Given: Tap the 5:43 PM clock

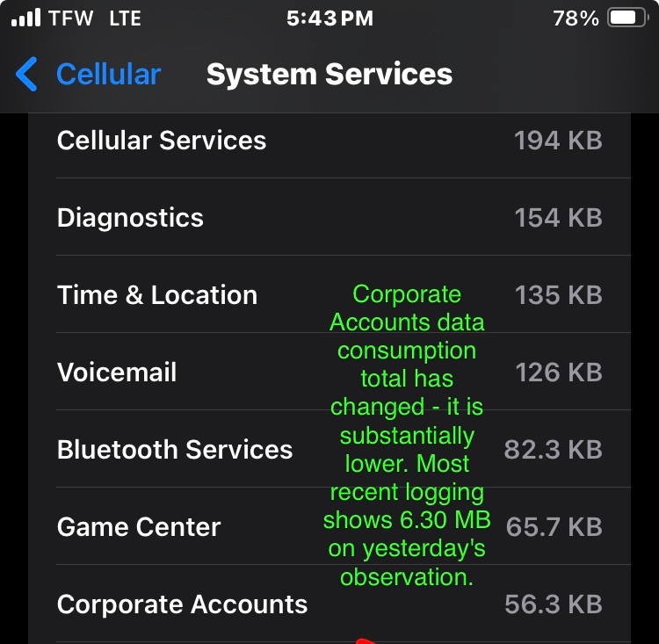Looking at the screenshot, I should coord(329,18).
